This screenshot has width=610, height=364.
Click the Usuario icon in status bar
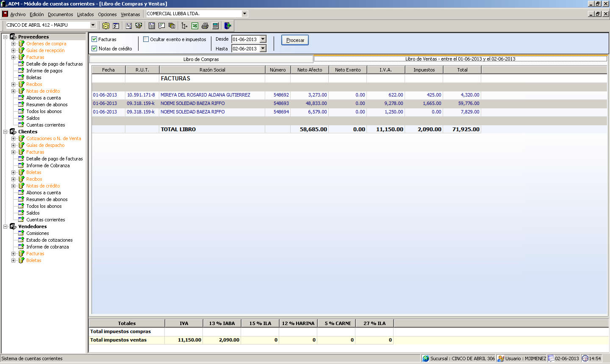click(501, 358)
